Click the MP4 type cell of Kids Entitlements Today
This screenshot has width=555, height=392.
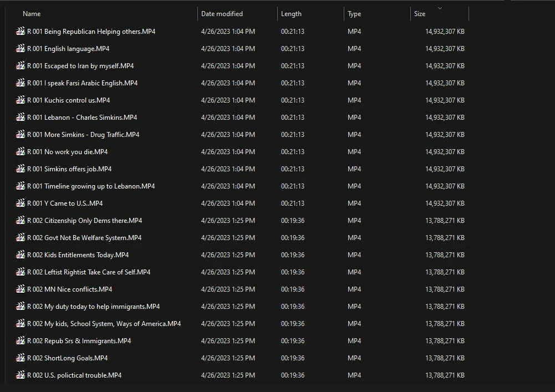pyautogui.click(x=354, y=255)
